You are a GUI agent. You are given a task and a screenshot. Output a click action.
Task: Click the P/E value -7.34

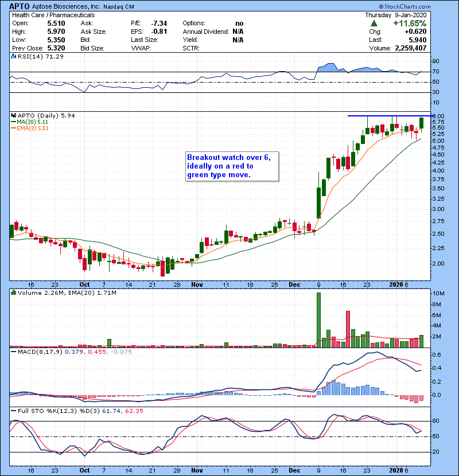pyautogui.click(x=159, y=24)
